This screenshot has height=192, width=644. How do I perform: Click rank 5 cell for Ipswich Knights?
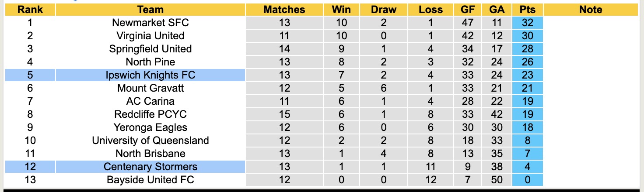click(x=30, y=75)
